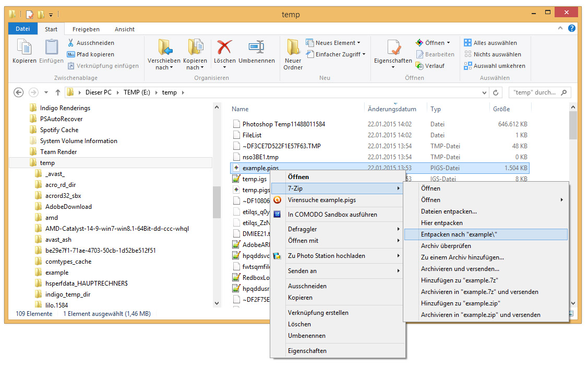Click the refresh button beside address bar
The height and width of the screenshot is (366, 588).
pyautogui.click(x=496, y=92)
